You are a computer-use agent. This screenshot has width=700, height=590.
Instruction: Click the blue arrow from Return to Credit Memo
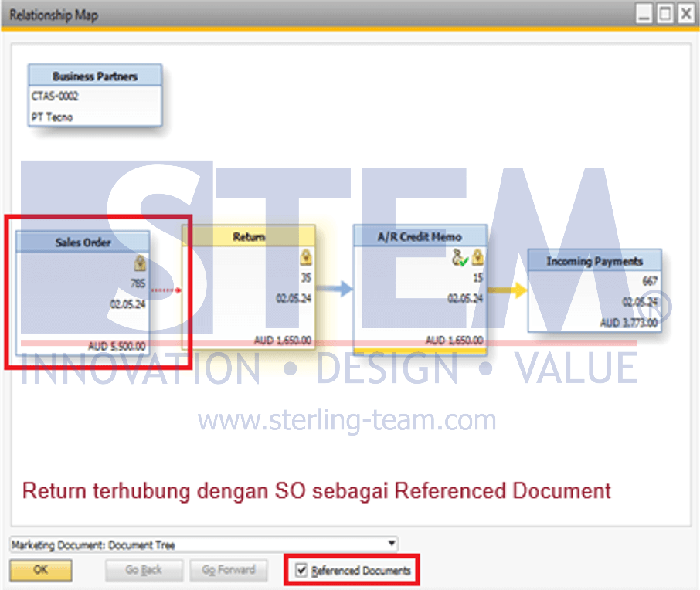[x=335, y=289]
